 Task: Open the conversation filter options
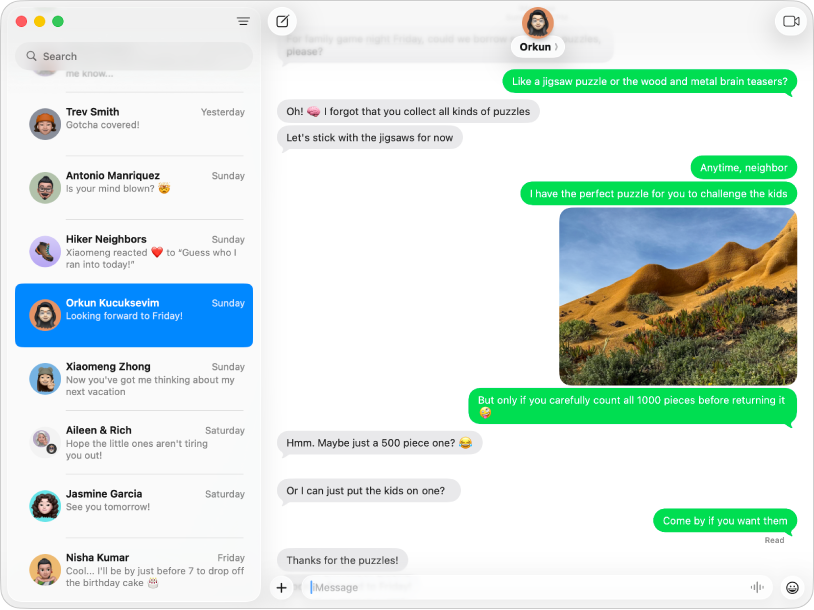pos(243,20)
